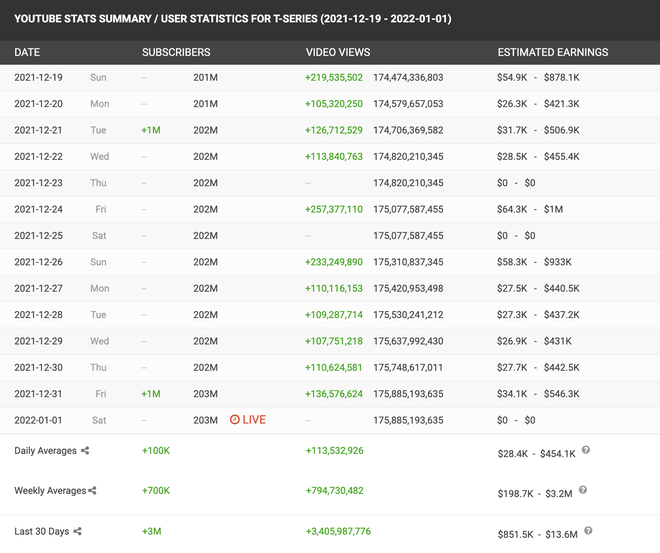Click views gain +113,840,763
Image resolution: width=660 pixels, height=553 pixels.
334,157
